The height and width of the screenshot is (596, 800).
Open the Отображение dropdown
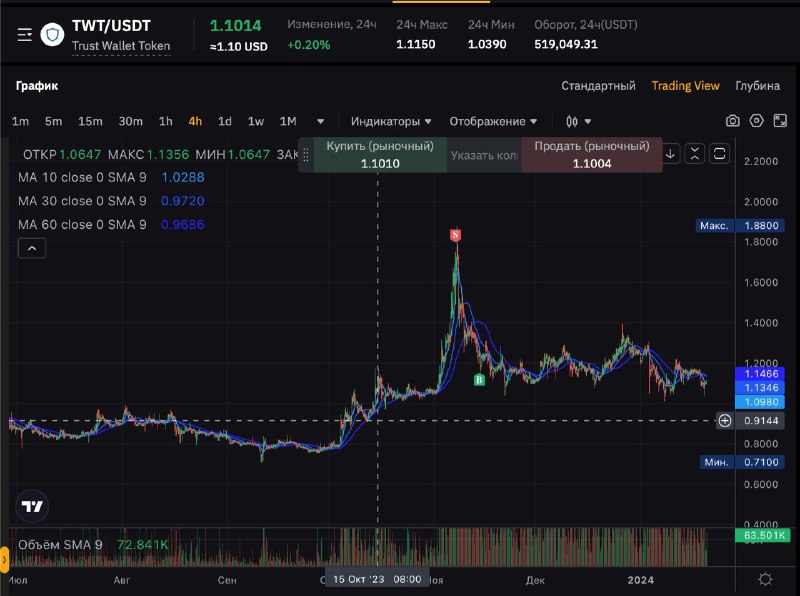click(493, 121)
